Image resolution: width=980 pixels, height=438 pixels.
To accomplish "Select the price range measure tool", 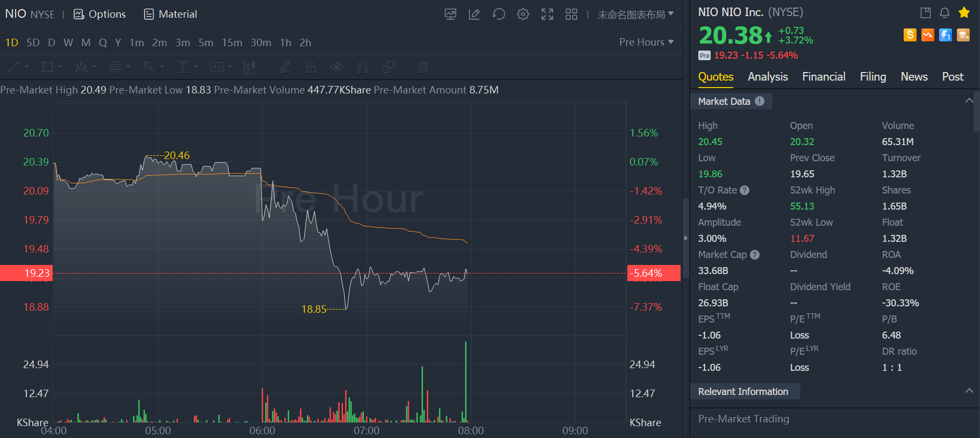I will (183, 67).
